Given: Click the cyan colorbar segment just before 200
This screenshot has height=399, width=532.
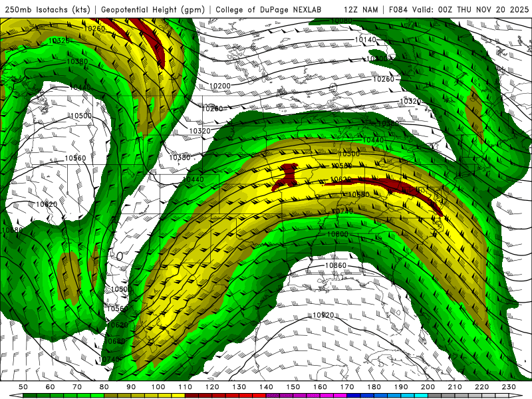Looking at the screenshot, I should (422, 396).
